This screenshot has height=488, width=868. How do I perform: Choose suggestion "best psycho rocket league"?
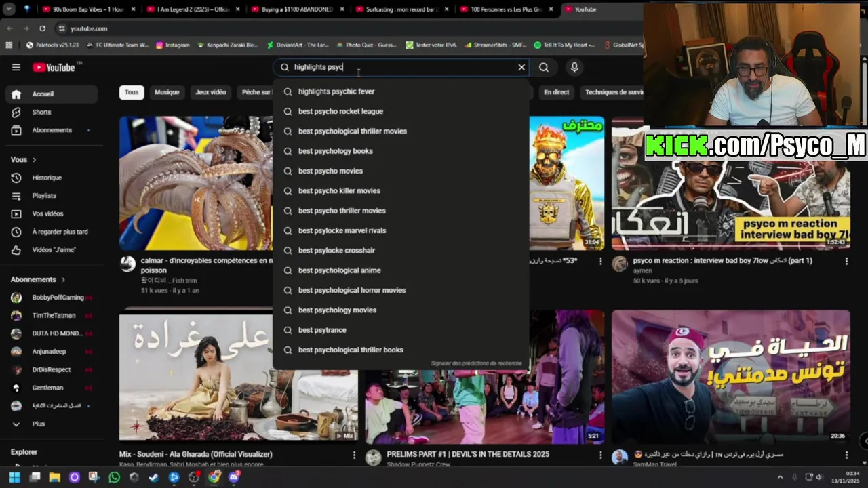click(401, 111)
